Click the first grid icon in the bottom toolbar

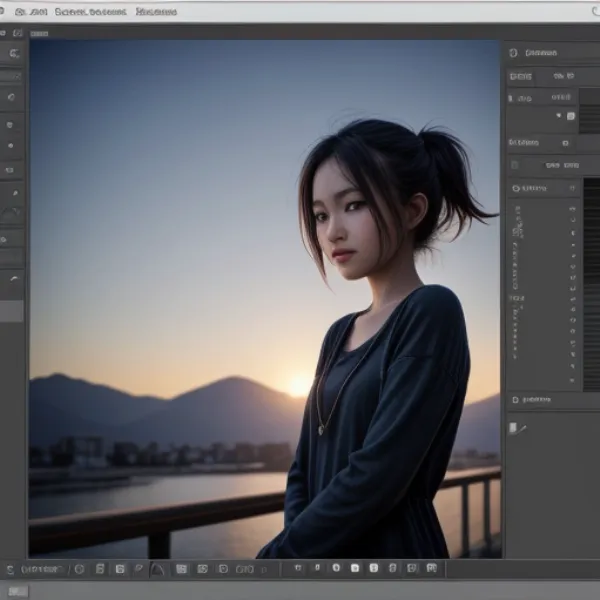pos(181,569)
